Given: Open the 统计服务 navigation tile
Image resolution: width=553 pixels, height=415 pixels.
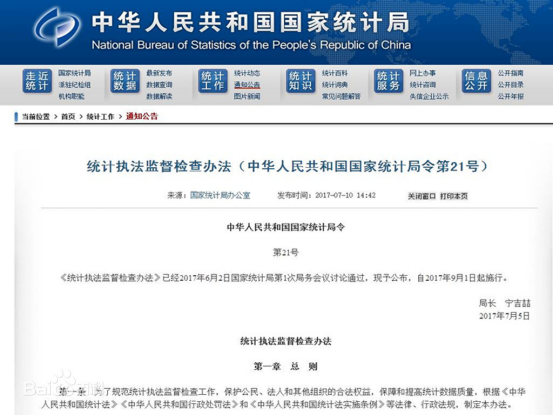Looking at the screenshot, I should tap(388, 81).
